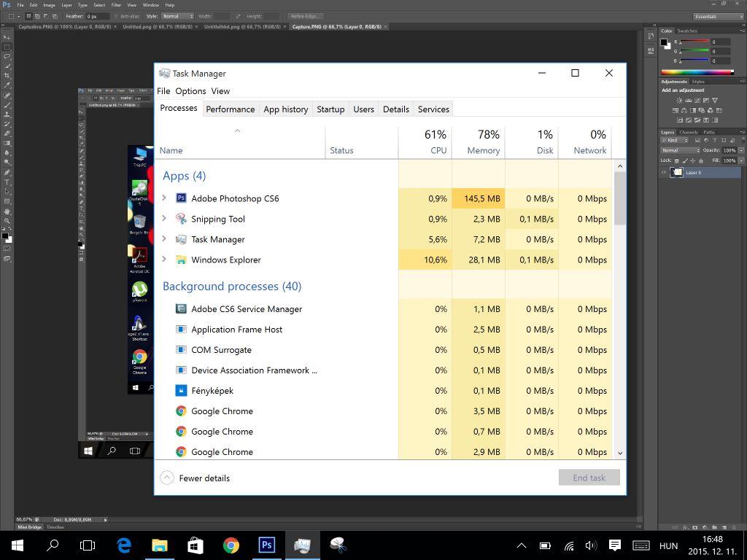This screenshot has height=560, width=747.
Task: Select the Hand tool
Action: [x=7, y=211]
